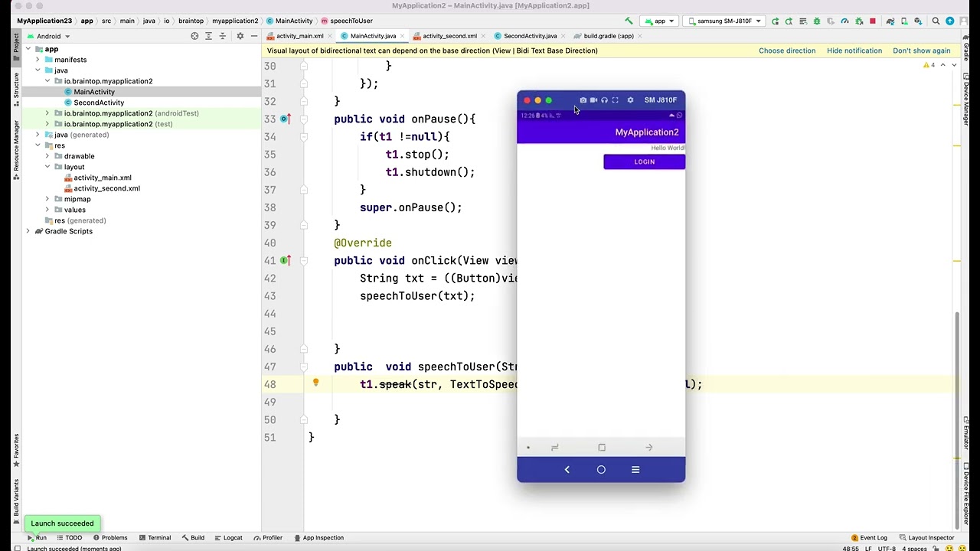Click the lightbulb intention icon on line 48

[x=315, y=383]
